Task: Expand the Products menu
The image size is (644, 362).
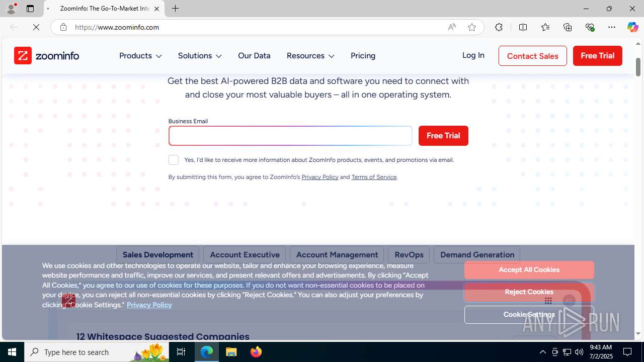Action: tap(140, 56)
